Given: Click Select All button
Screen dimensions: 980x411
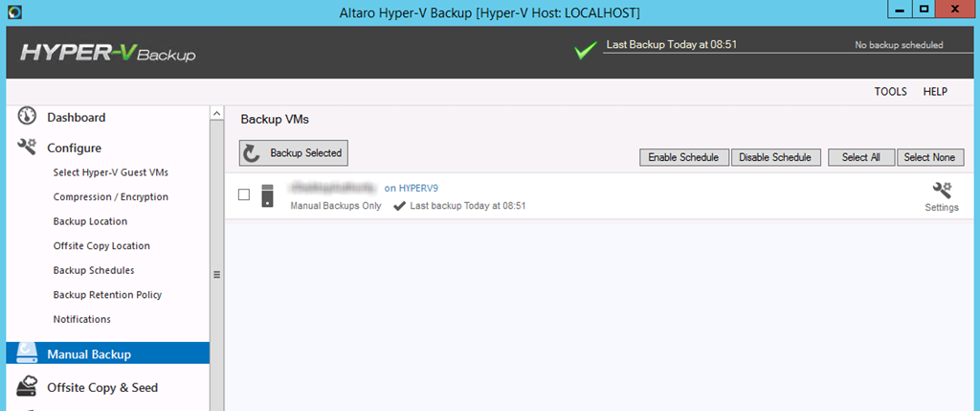Looking at the screenshot, I should pos(861,158).
